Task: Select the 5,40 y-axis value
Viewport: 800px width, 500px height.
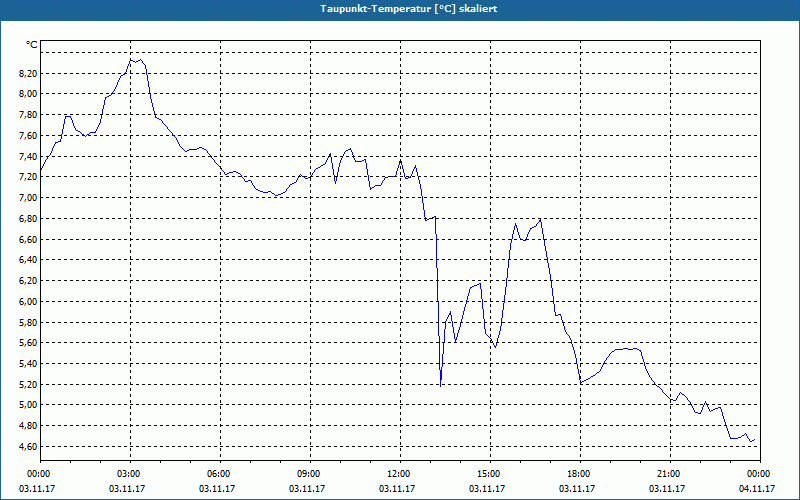Action: (29, 364)
